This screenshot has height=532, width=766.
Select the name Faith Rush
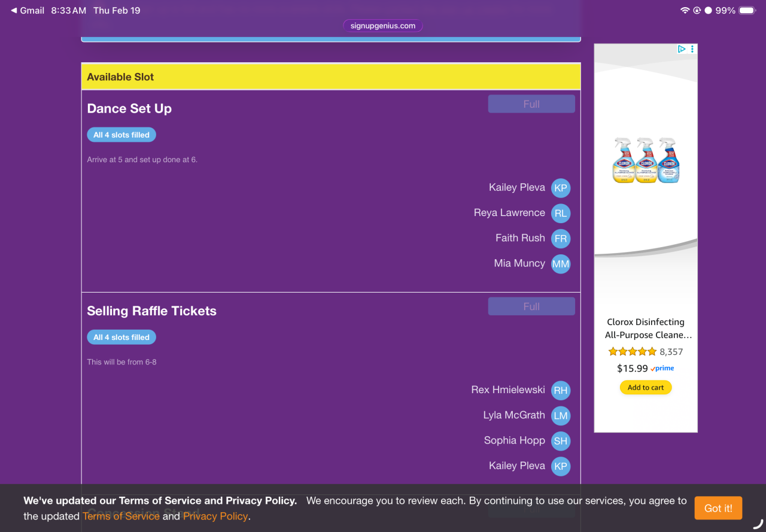click(x=520, y=238)
